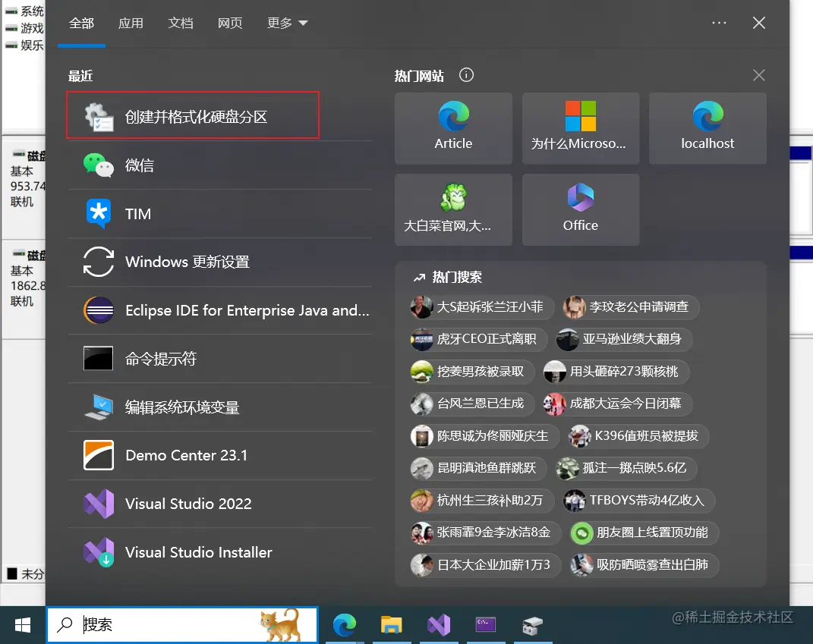Open the three-dot options menu
This screenshot has width=813, height=644.
pyautogui.click(x=719, y=23)
